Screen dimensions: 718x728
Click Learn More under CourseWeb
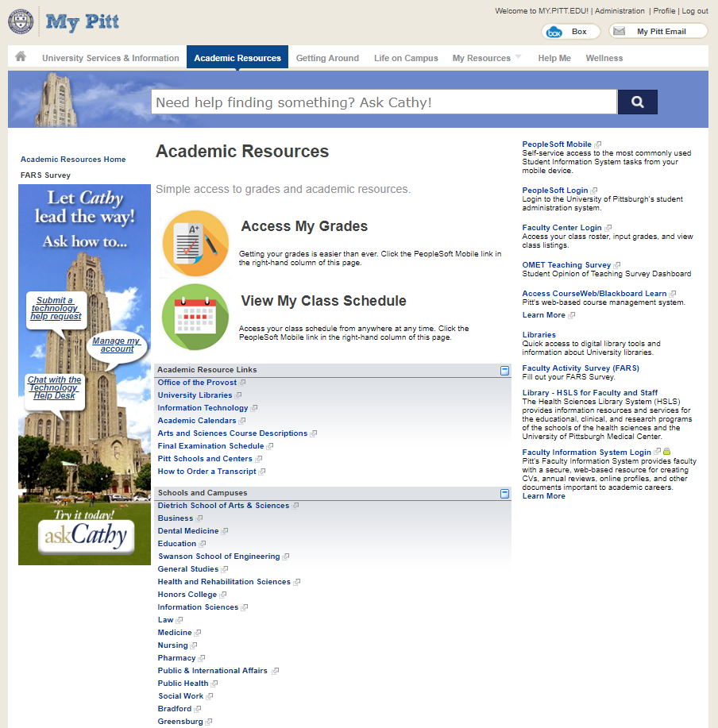543,315
